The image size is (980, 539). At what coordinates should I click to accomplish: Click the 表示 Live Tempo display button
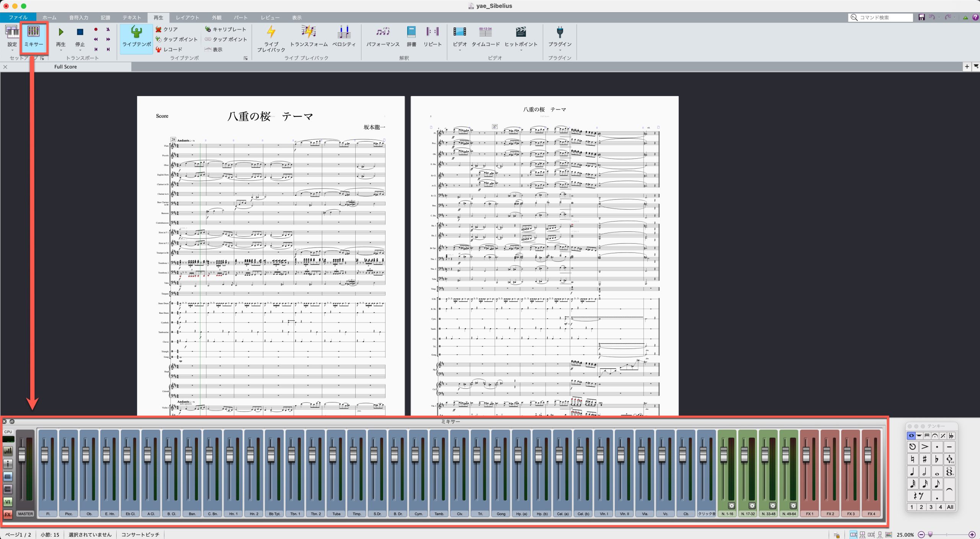214,49
